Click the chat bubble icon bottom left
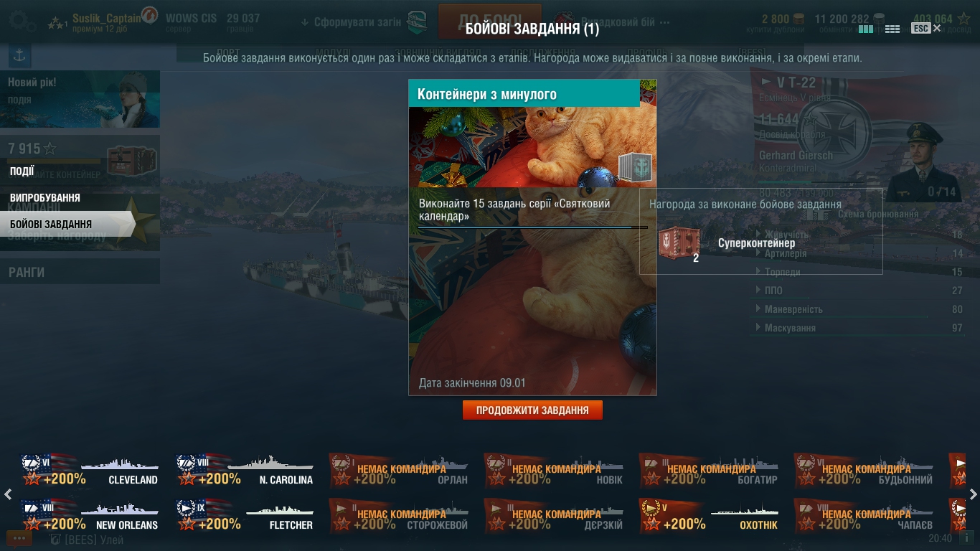Image resolution: width=980 pixels, height=551 pixels. (x=19, y=537)
